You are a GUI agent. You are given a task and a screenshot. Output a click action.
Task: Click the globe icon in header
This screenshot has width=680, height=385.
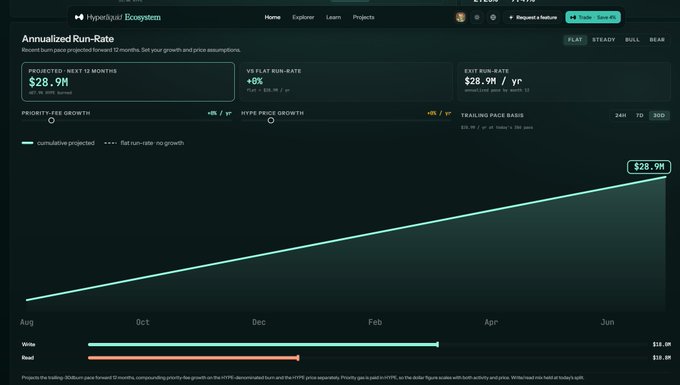tap(493, 17)
